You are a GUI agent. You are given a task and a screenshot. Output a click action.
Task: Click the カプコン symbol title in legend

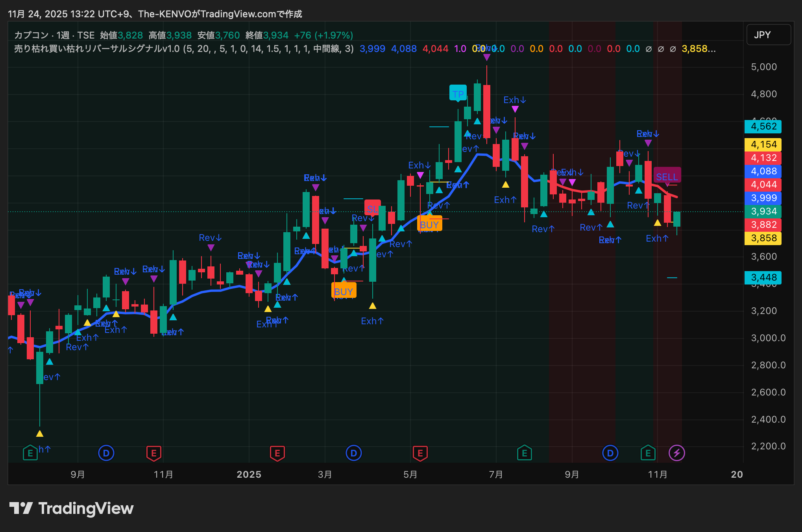point(31,35)
